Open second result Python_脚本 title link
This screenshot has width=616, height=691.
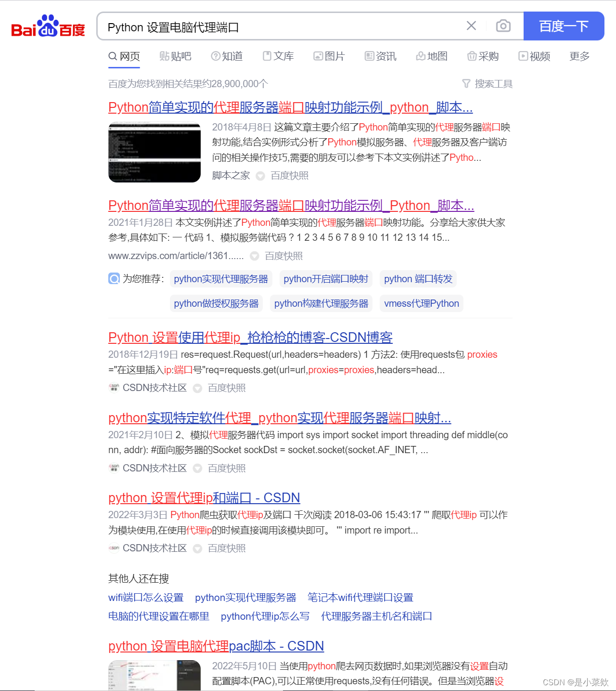(291, 206)
